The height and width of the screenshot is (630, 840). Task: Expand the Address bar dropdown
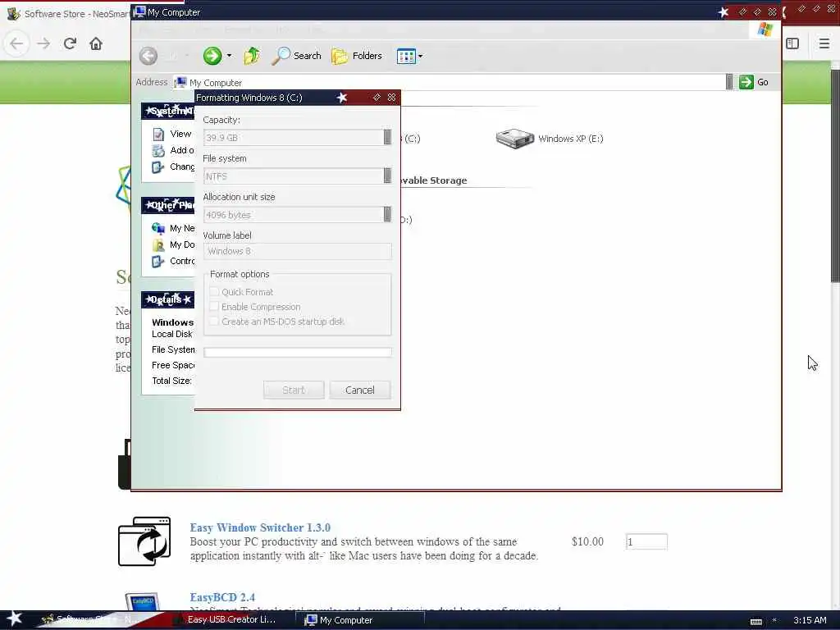click(729, 82)
